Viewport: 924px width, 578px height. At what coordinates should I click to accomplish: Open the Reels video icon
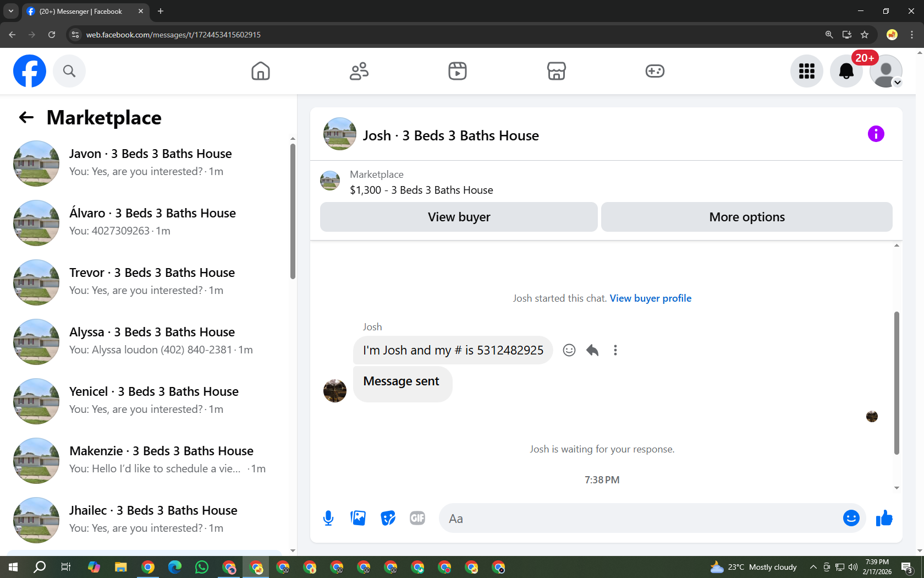click(458, 71)
